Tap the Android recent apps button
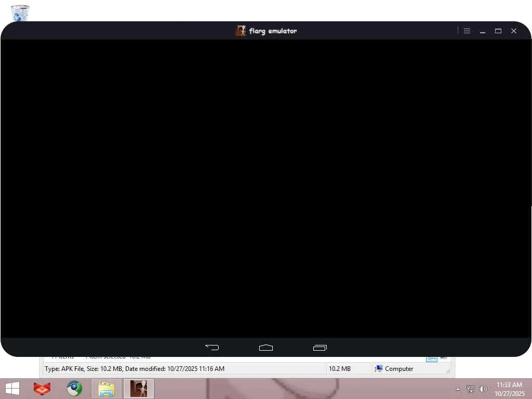The width and height of the screenshot is (532, 399). 320,348
